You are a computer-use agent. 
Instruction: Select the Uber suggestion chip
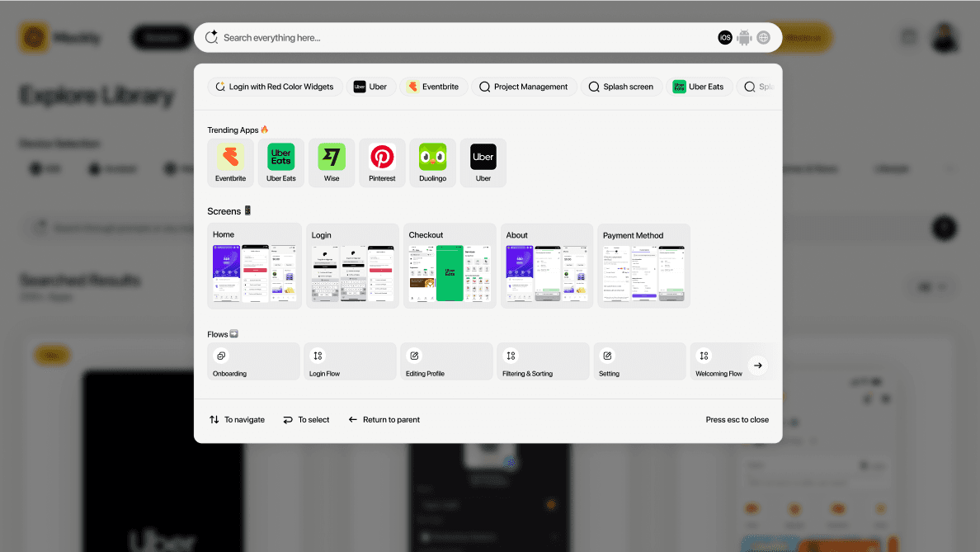370,87
